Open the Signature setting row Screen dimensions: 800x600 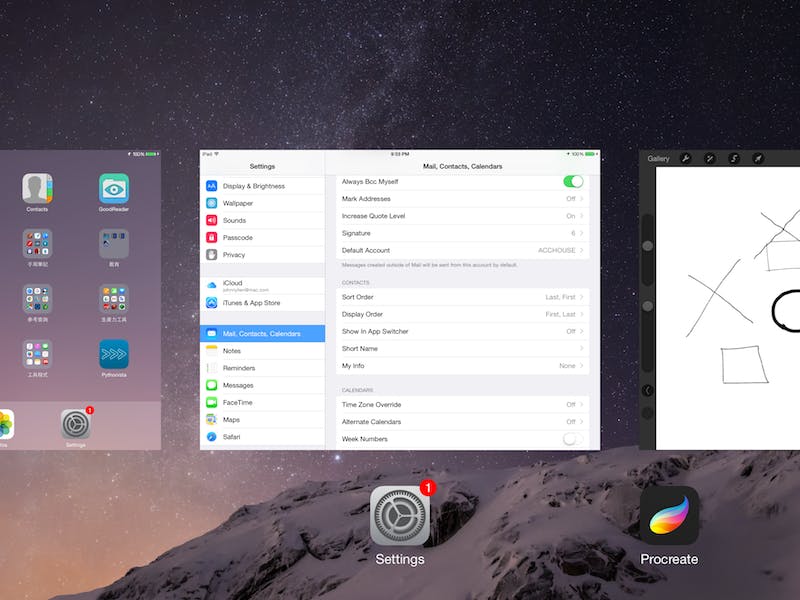coord(462,233)
